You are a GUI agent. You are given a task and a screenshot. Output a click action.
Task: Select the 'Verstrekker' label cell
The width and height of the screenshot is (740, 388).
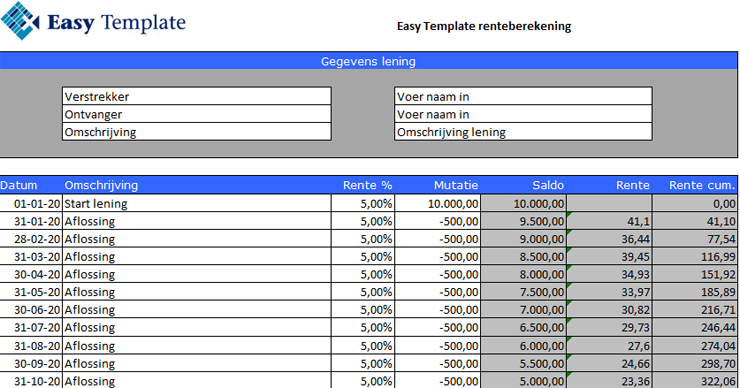197,96
